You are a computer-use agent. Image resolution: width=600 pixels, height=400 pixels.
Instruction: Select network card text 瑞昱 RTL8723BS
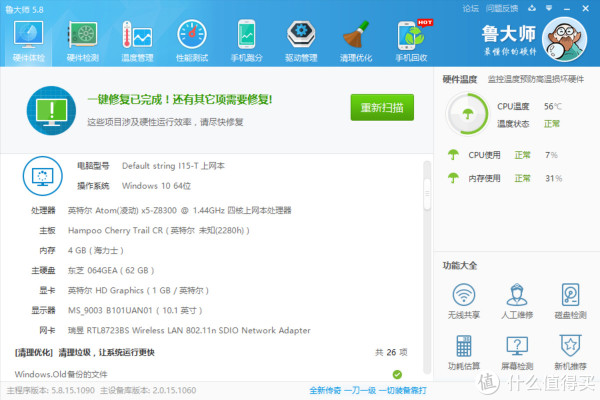point(189,330)
